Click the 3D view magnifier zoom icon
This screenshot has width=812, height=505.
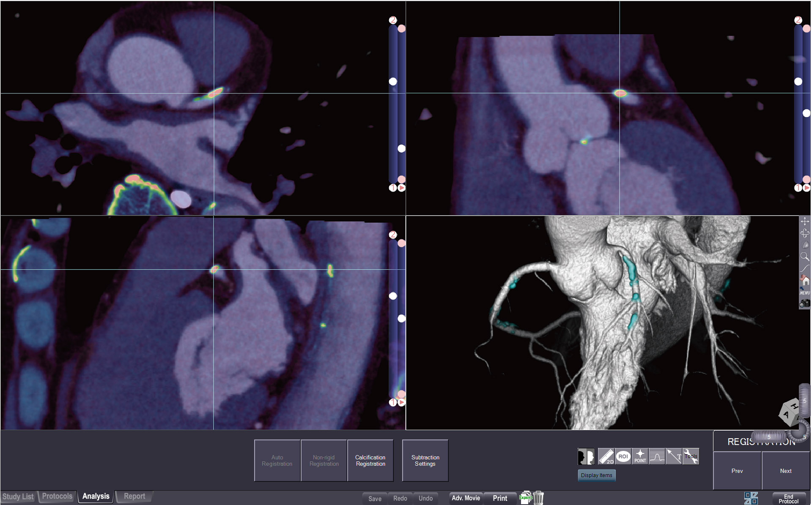804,256
